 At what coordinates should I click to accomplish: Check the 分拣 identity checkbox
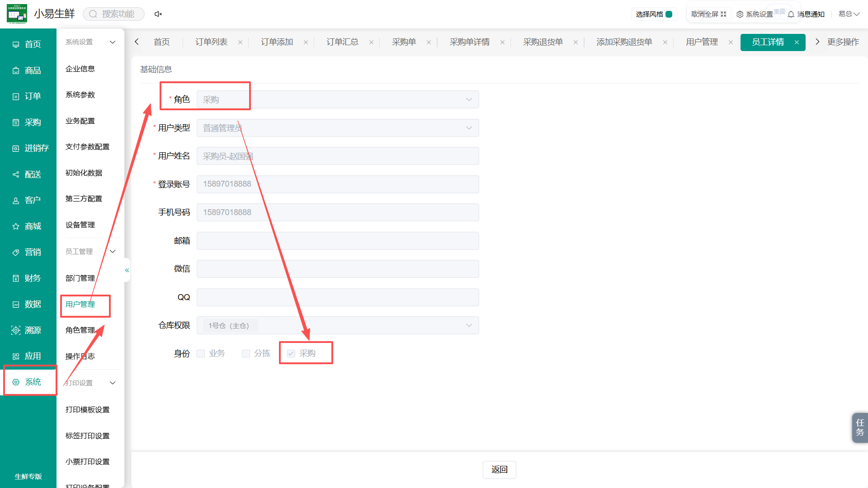(x=246, y=353)
